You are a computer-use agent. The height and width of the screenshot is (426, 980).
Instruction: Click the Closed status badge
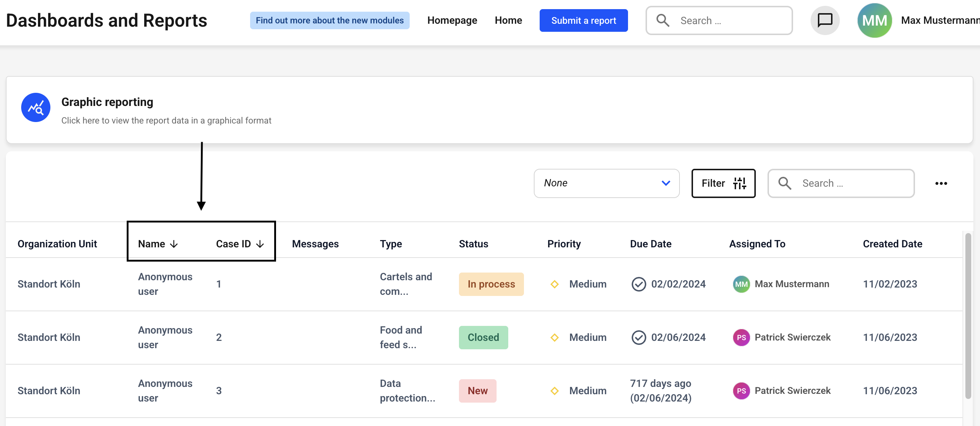(x=483, y=337)
